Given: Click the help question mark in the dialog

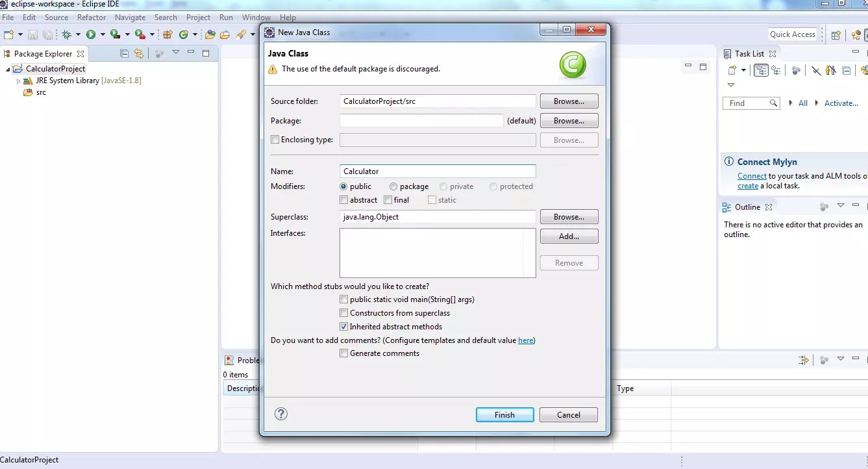Looking at the screenshot, I should click(281, 414).
